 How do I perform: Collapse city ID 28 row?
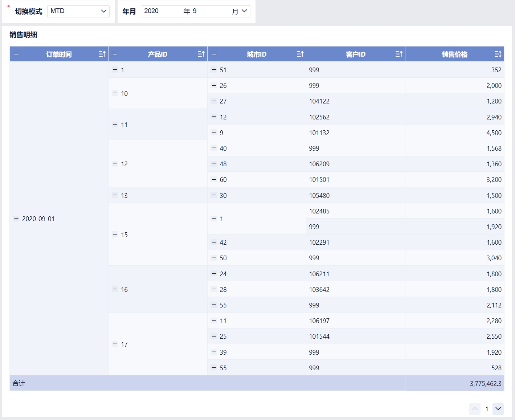(x=214, y=289)
